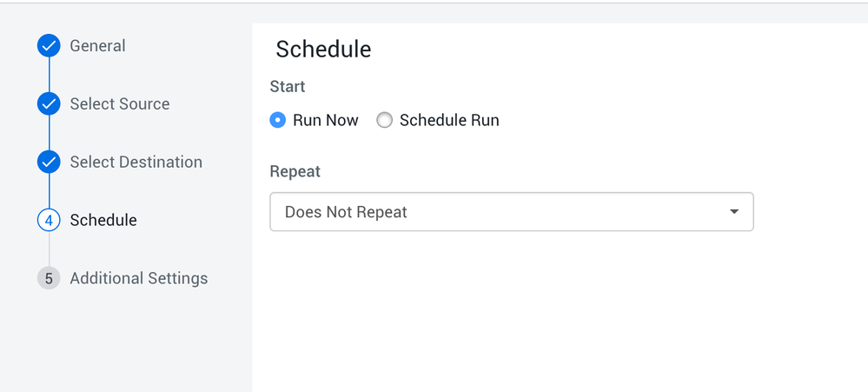Select the Schedule Run radio button
This screenshot has height=392, width=868.
click(384, 121)
